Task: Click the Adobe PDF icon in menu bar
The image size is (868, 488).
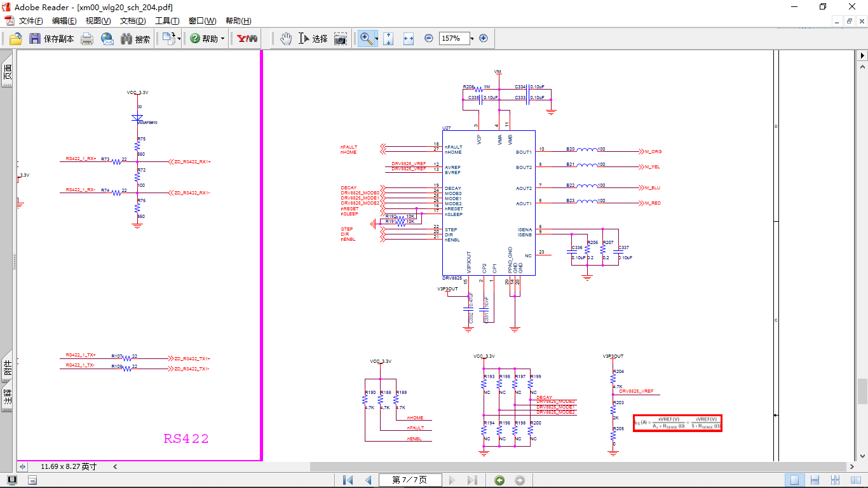Action: 10,21
